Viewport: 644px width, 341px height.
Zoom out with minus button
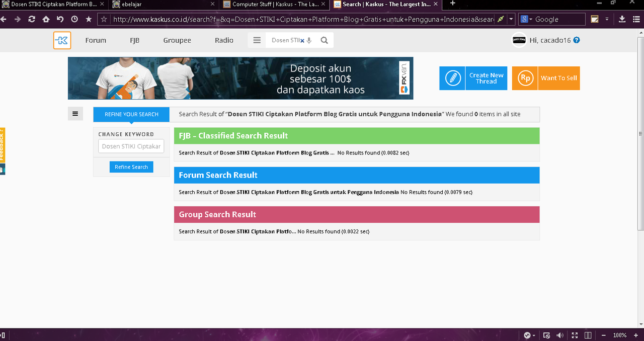click(604, 335)
